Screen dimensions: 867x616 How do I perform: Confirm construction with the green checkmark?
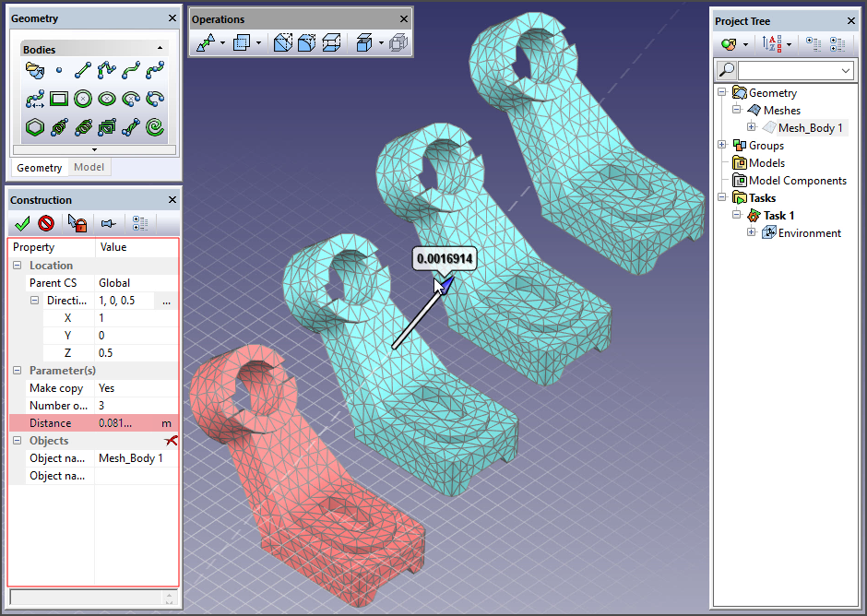tap(23, 223)
